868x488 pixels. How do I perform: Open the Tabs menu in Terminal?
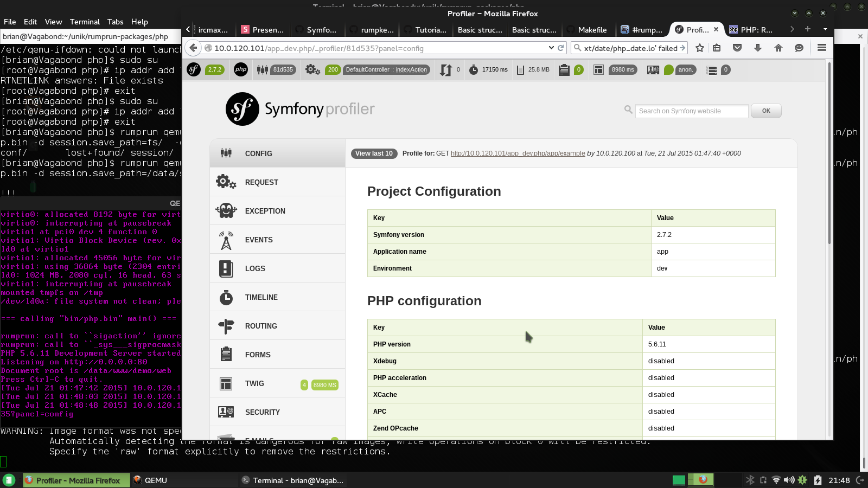[x=115, y=22]
